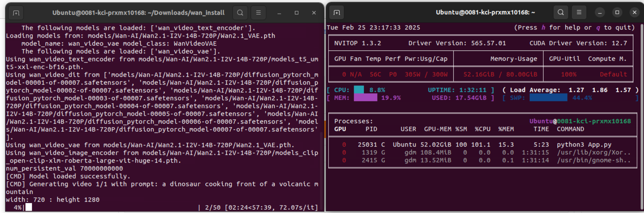This screenshot has width=644, height=213.
Task: Click the power reading '305W / 300W'
Action: (426, 75)
